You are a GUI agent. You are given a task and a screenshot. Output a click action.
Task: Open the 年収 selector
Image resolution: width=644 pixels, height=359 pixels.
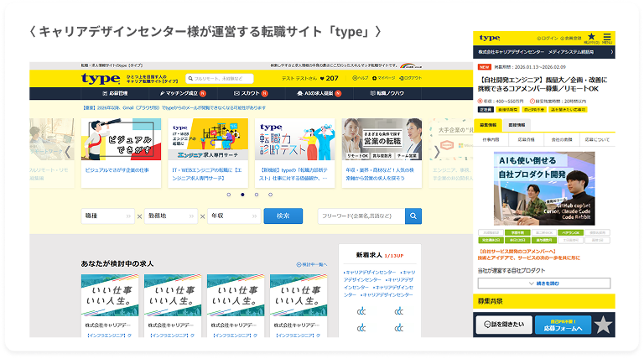[x=234, y=216]
